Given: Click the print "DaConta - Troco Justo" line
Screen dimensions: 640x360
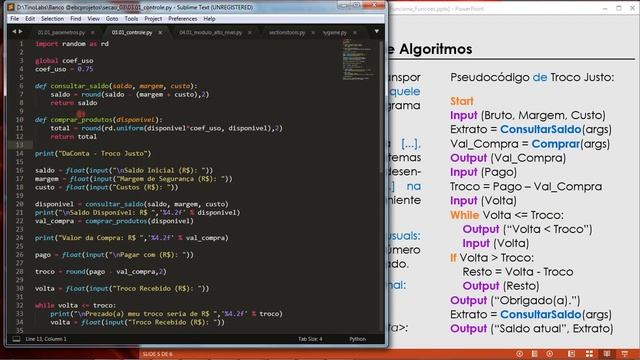Looking at the screenshot, I should 93,153.
